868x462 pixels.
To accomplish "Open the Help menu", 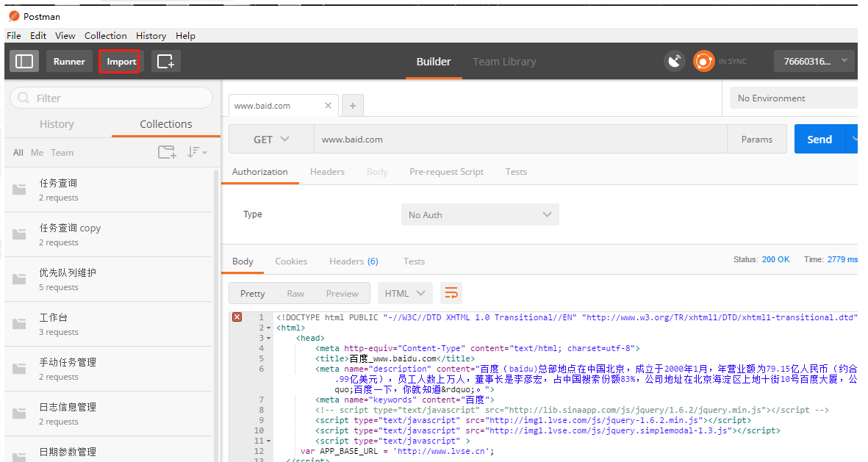I will point(185,35).
